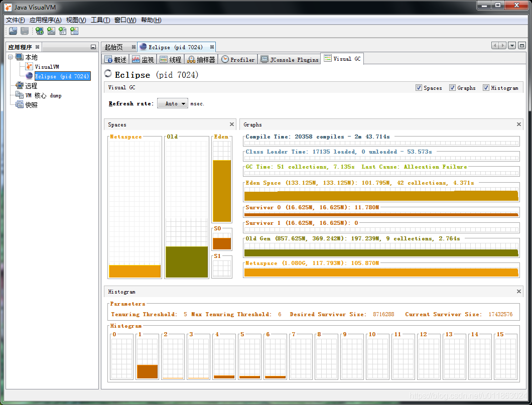
Task: Open the 视图(V) menu
Action: click(76, 20)
